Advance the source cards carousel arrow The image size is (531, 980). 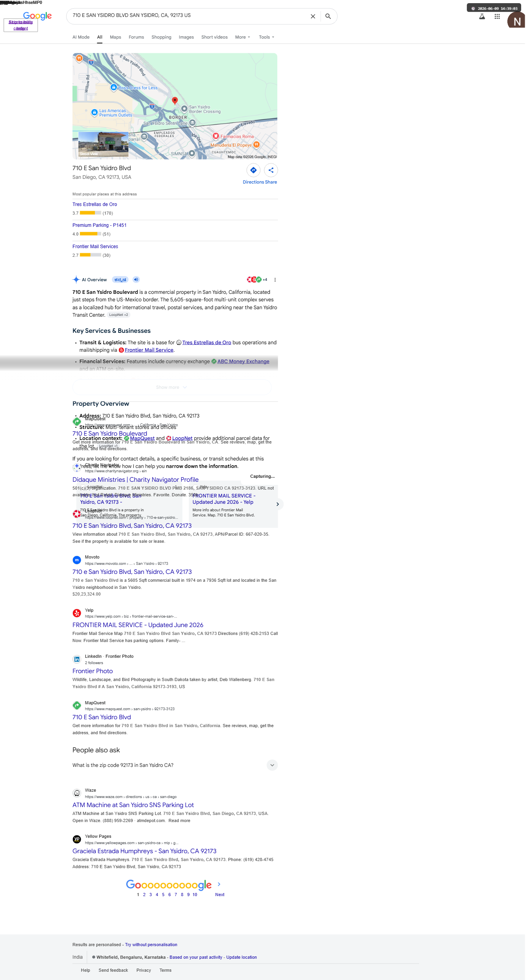(x=278, y=504)
